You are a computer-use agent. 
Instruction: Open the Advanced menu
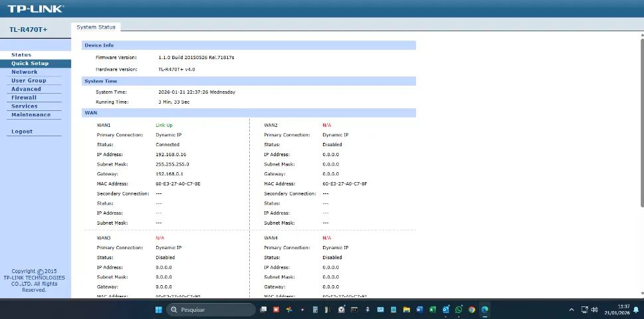27,89
